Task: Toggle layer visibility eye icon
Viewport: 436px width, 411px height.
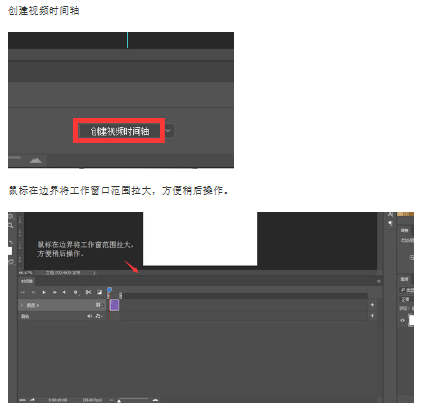Action: point(403,320)
